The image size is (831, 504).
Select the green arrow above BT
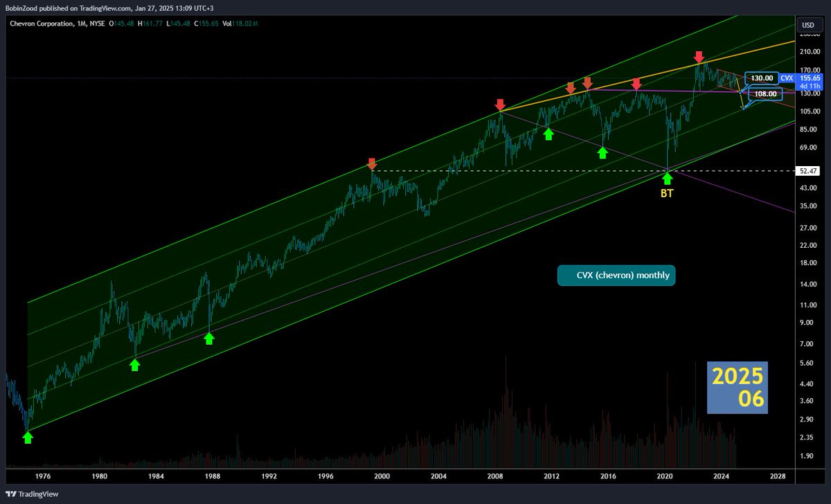667,178
